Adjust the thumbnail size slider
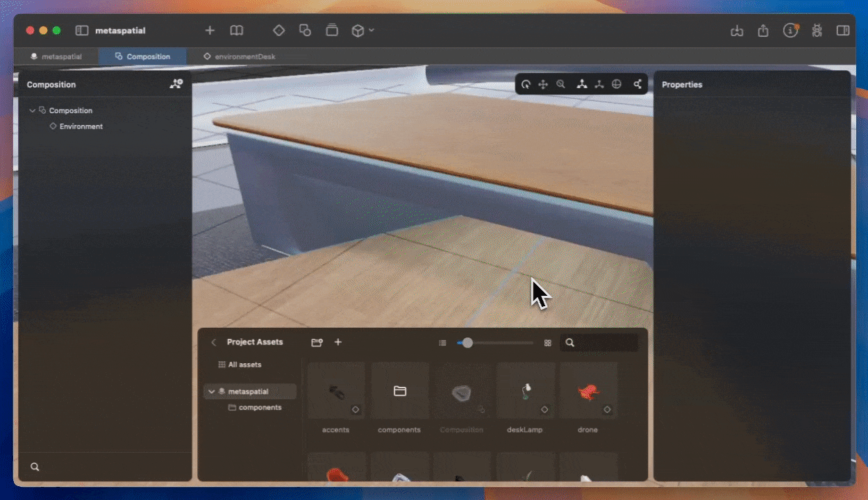 click(466, 342)
